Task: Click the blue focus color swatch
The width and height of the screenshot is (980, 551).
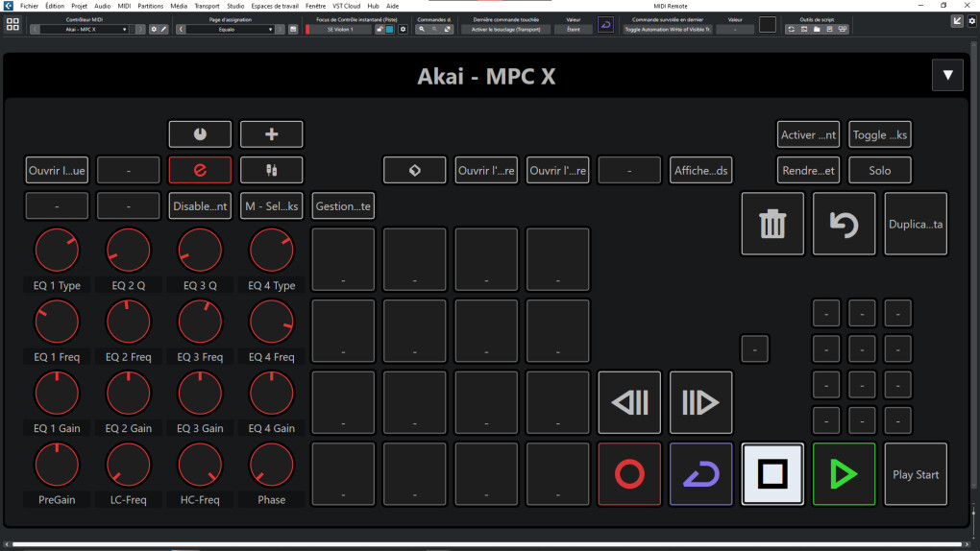Action: pyautogui.click(x=389, y=30)
